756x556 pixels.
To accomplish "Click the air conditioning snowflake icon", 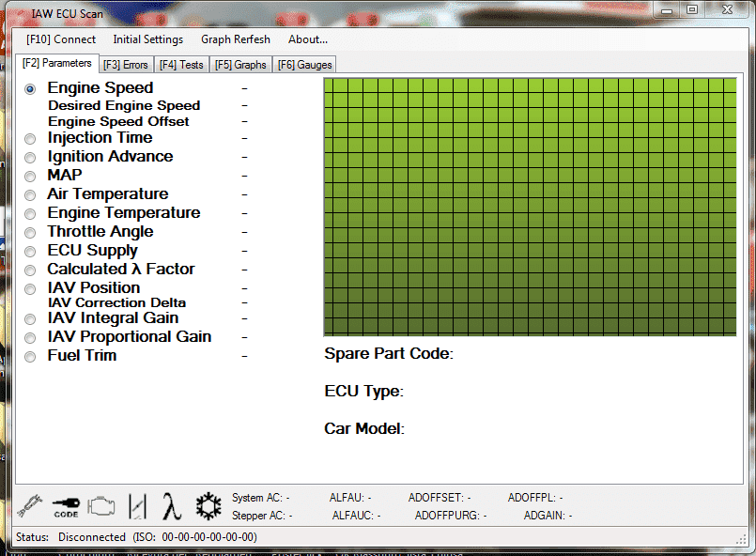I will coord(208,506).
